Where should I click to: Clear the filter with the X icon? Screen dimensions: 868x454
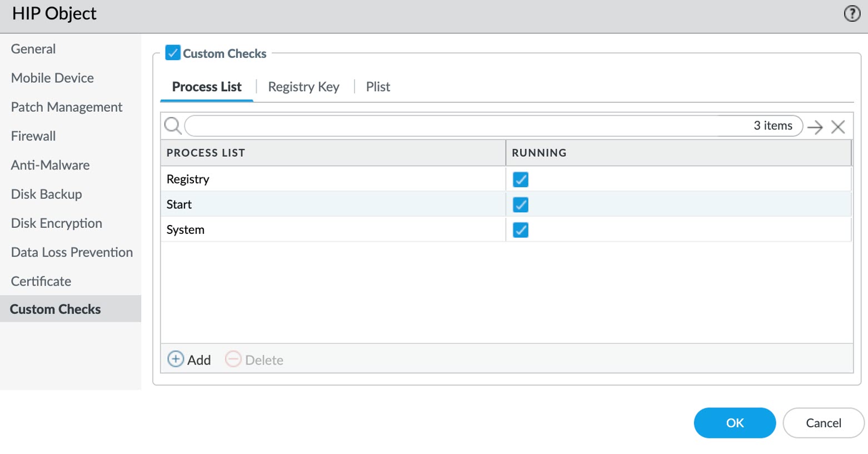pyautogui.click(x=838, y=127)
